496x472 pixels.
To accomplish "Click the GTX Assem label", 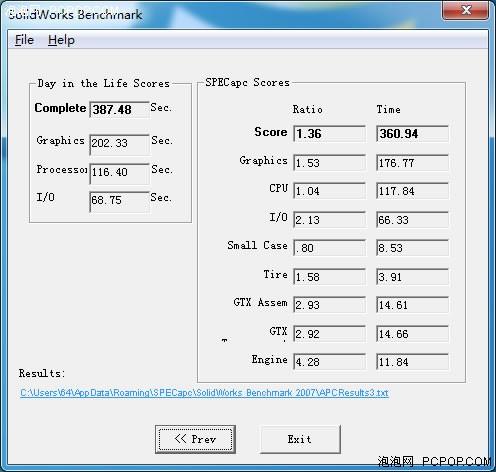I will coord(260,303).
